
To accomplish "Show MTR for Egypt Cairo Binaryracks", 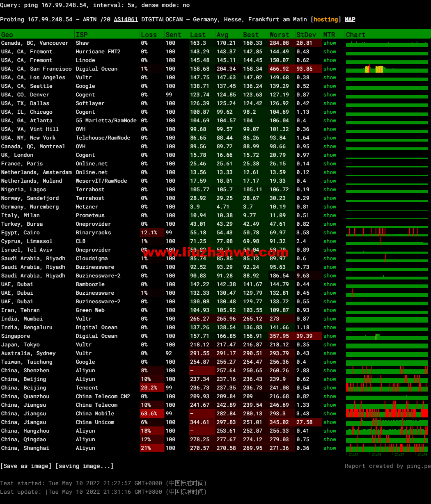I will 330,233.
